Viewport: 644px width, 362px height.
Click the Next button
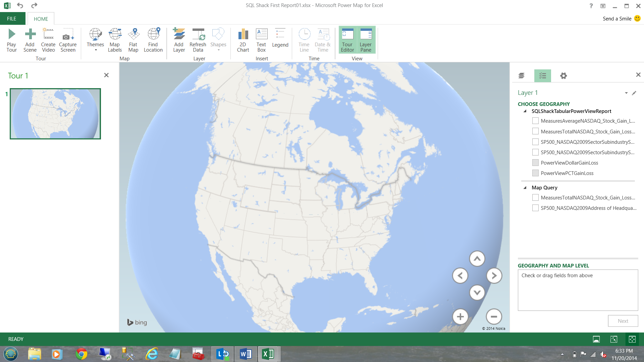pyautogui.click(x=623, y=321)
